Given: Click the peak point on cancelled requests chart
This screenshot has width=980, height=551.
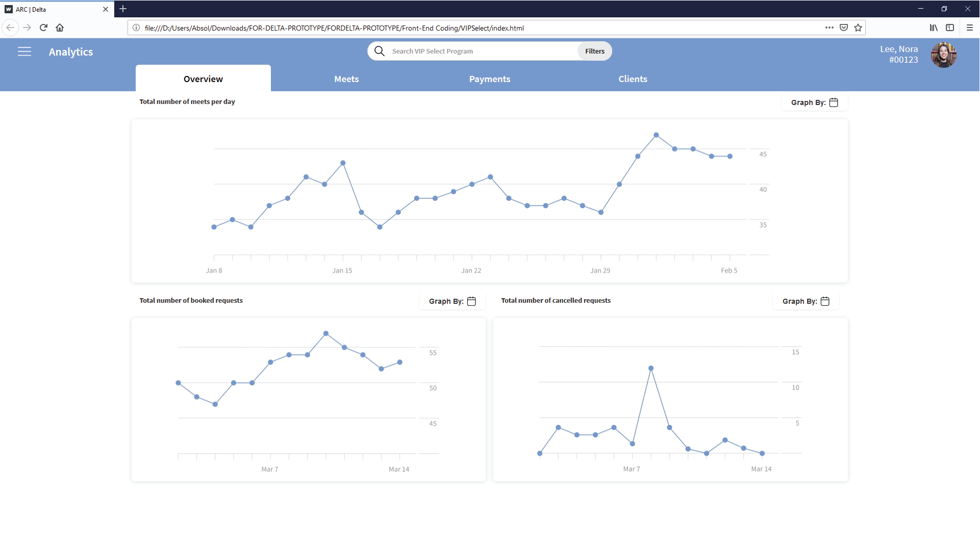Looking at the screenshot, I should [651, 368].
